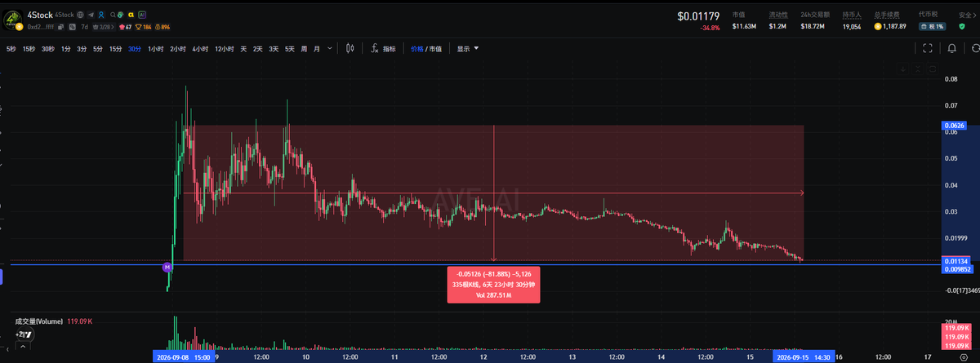Open the 4Stock website globe icon
Screen dimensions: 980x363
(80, 15)
